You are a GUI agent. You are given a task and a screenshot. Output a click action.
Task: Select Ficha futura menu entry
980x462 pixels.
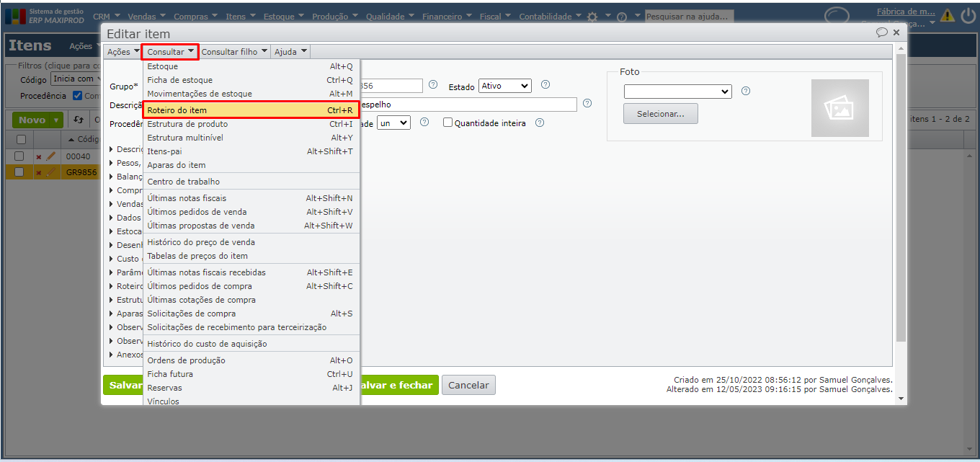coord(251,374)
